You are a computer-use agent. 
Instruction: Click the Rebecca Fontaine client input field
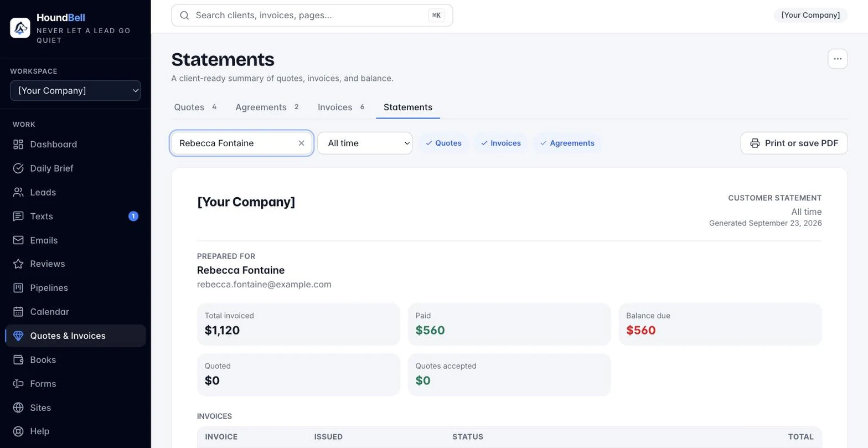242,143
